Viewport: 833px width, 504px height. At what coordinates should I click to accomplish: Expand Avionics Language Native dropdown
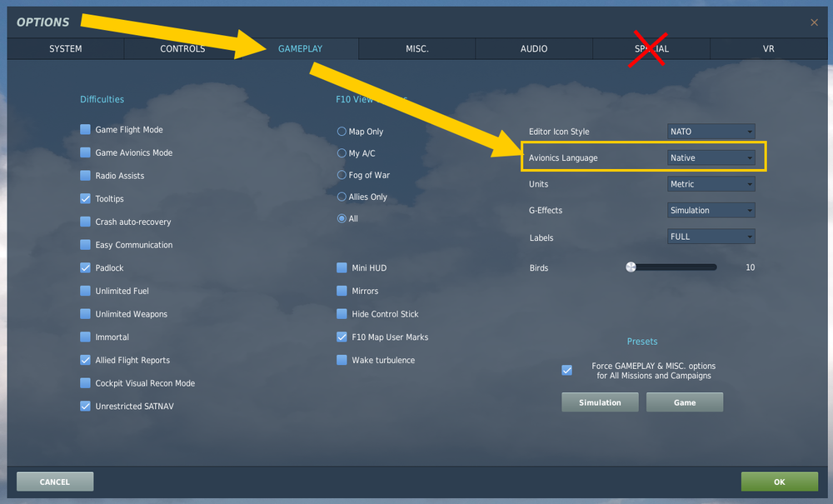click(711, 157)
